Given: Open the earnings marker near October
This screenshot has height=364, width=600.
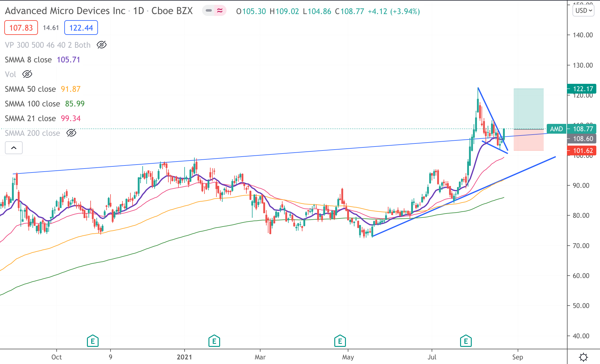Looking at the screenshot, I should pyautogui.click(x=92, y=341).
